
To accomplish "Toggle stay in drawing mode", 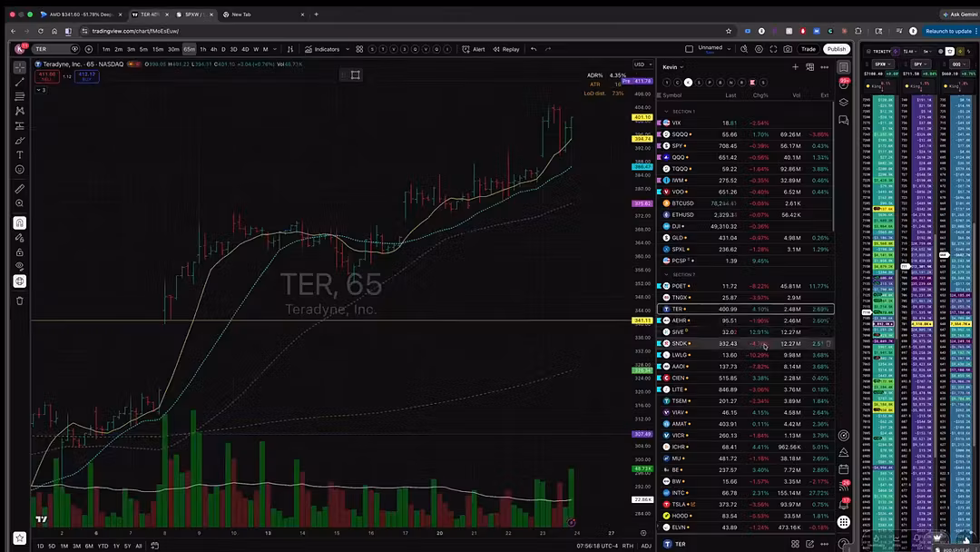I will tap(19, 238).
